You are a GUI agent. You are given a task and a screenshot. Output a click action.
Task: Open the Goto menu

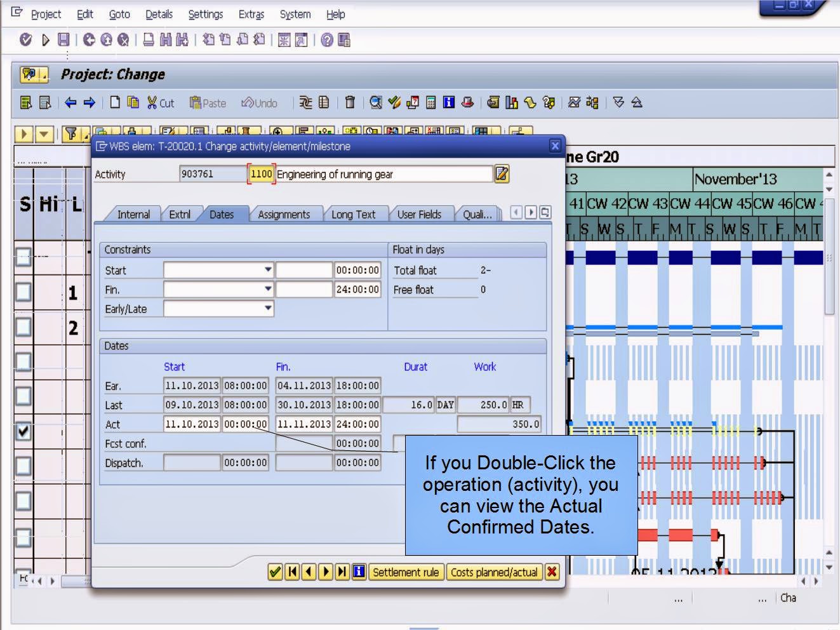pyautogui.click(x=119, y=14)
